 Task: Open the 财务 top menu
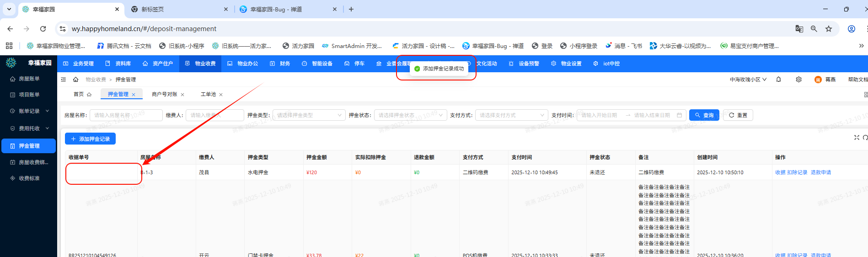point(280,64)
